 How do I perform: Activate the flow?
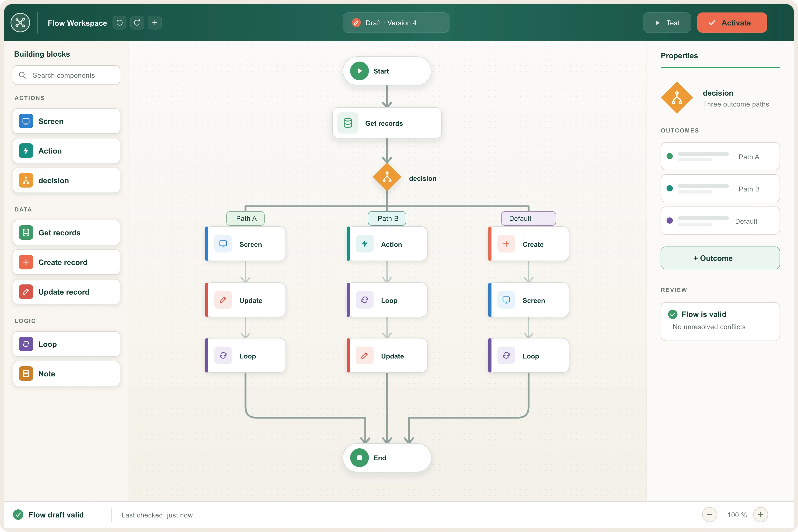click(x=732, y=23)
